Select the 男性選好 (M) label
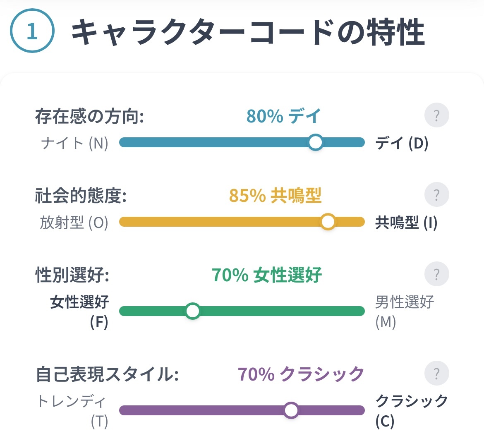 [405, 312]
